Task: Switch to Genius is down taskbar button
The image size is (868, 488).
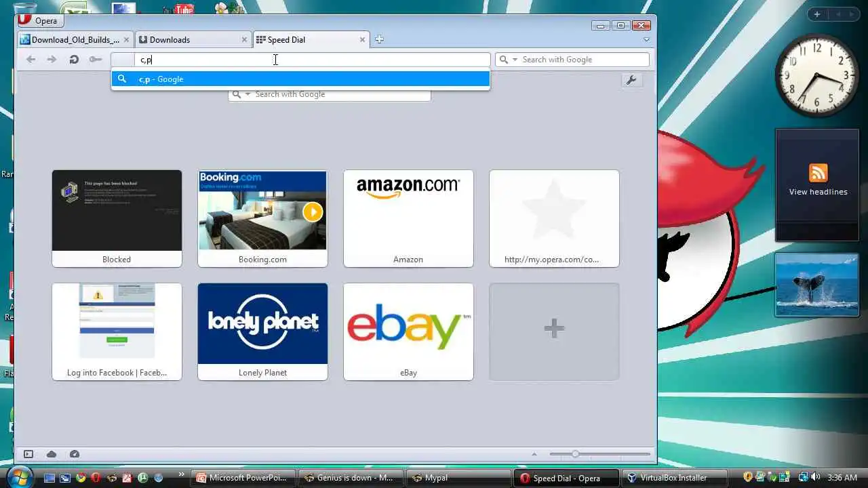Action: tap(351, 478)
